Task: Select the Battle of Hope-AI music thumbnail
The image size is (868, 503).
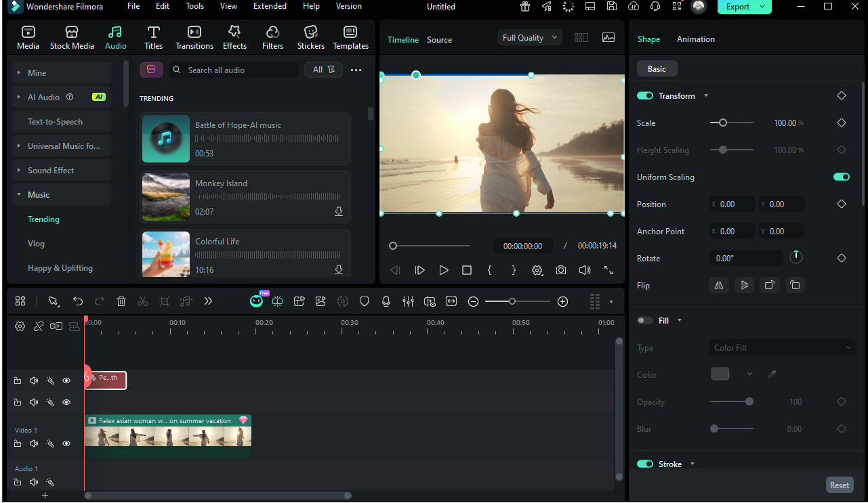Action: pos(165,139)
